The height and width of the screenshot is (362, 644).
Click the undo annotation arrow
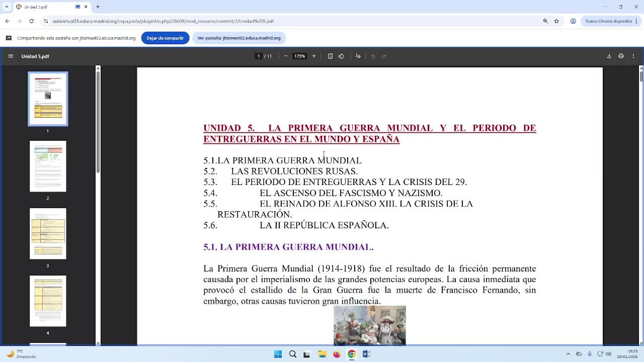pos(373,56)
